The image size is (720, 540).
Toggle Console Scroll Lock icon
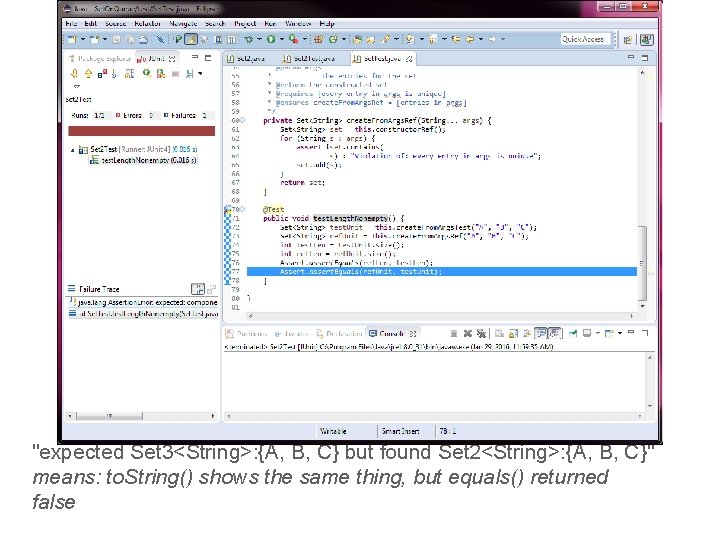[x=513, y=333]
